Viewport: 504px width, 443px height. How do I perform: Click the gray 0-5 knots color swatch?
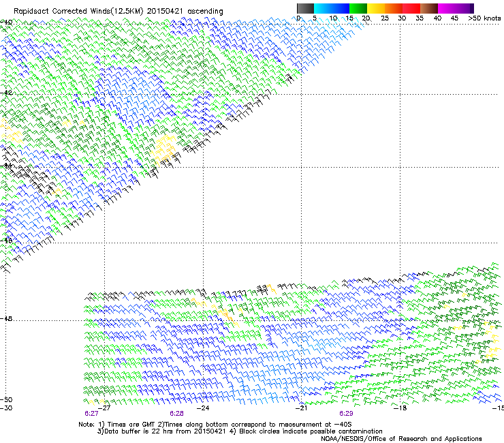(305, 8)
